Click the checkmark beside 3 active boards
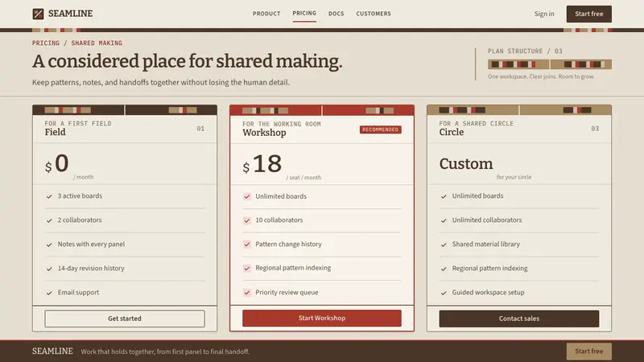 pyautogui.click(x=49, y=196)
